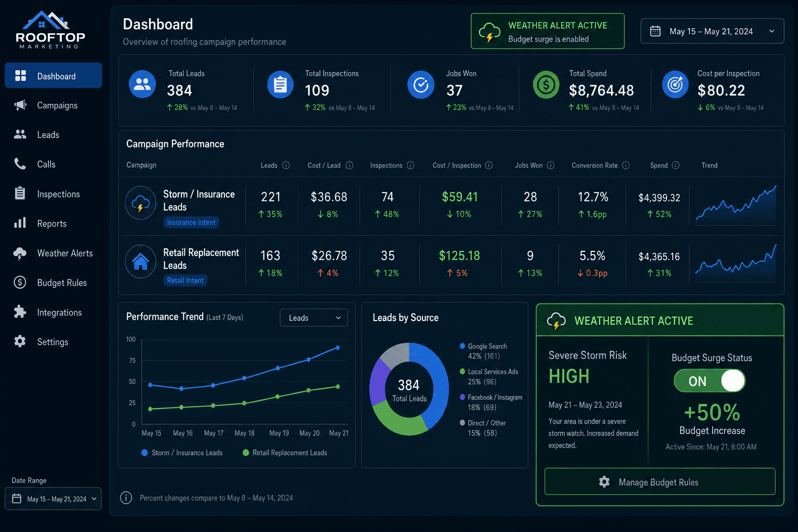Click info icon next to Inspections column
Viewport: 798px width, 532px height.
pyautogui.click(x=410, y=165)
